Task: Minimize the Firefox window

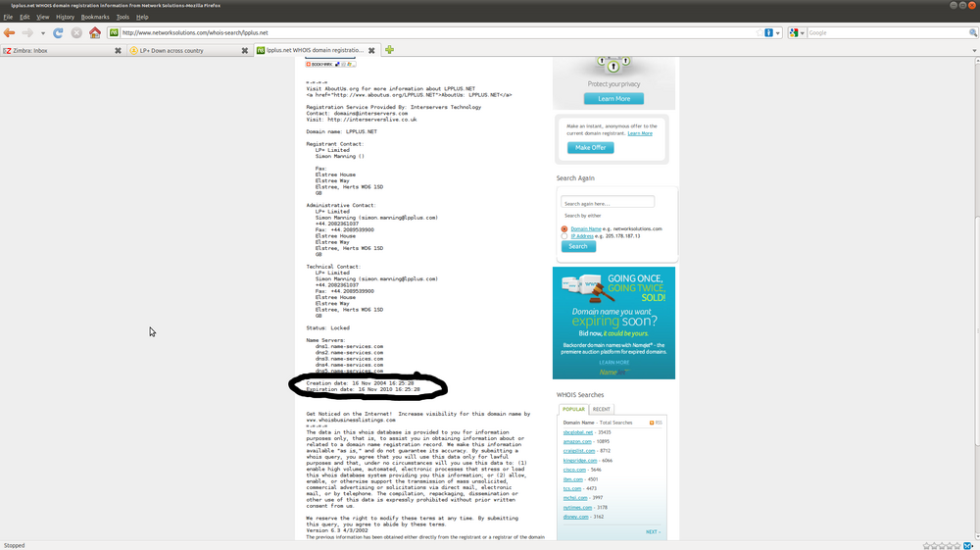Action: 954,5
